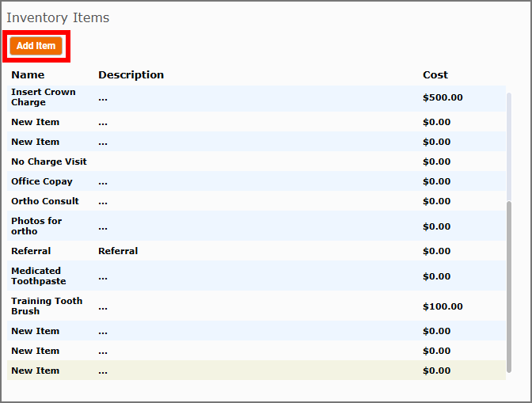Open the No Charge Visit item
532x403 pixels.
click(x=256, y=162)
